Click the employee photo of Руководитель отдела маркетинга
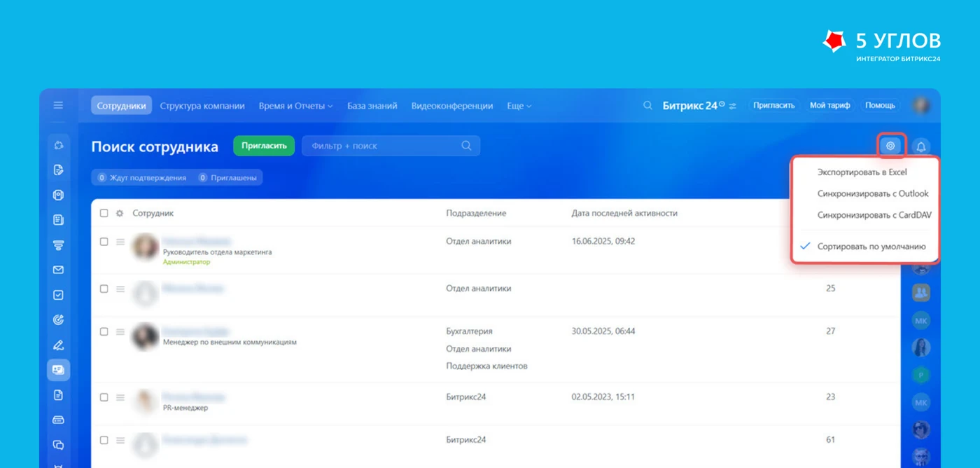Viewport: 980px width, 468px height. 146,247
